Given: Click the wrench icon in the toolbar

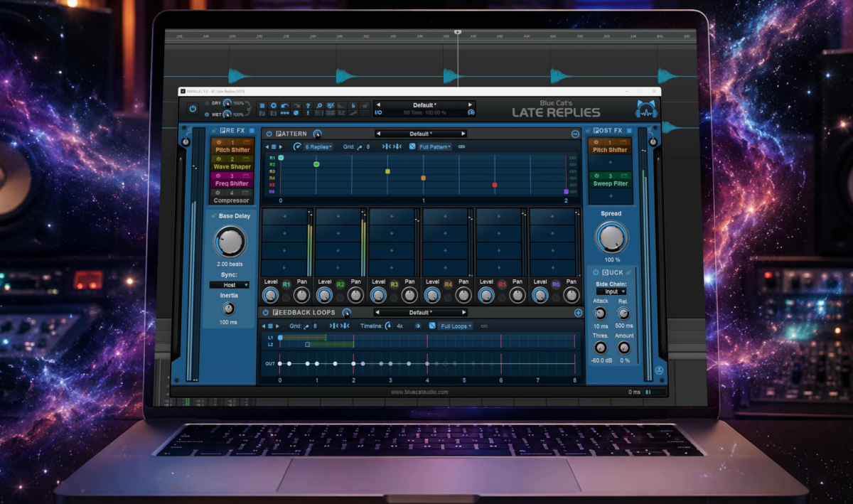Looking at the screenshot, I should click(x=353, y=113).
